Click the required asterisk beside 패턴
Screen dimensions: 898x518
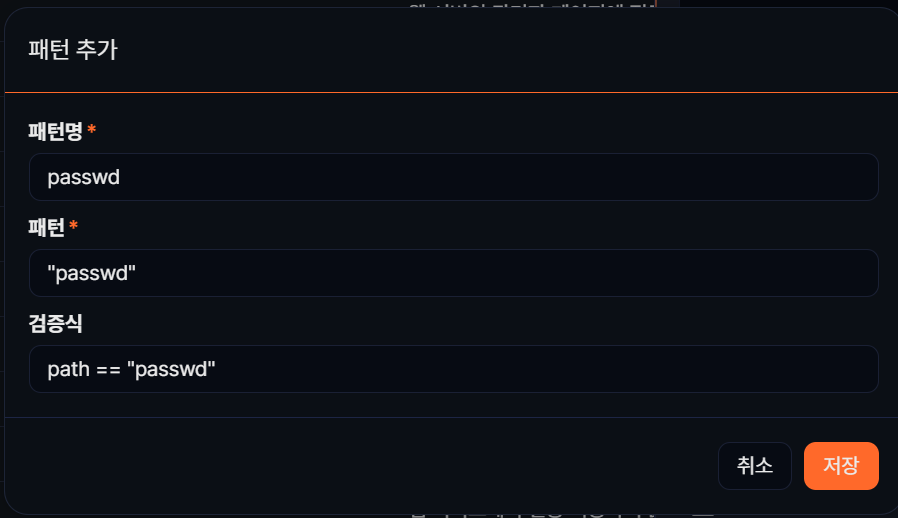click(x=73, y=227)
